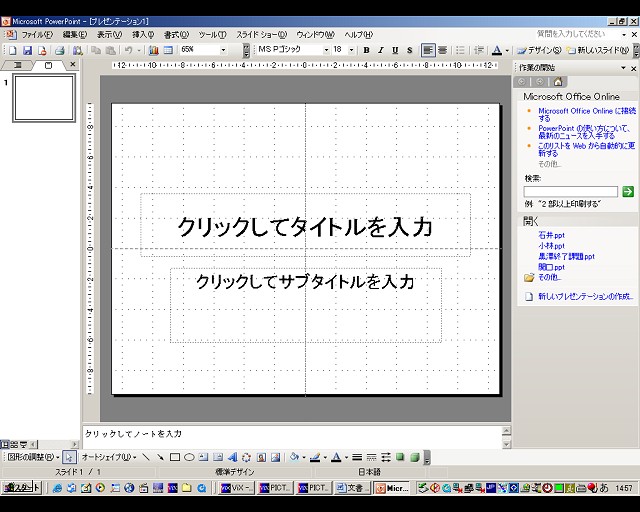The image size is (640, 512).
Task: Toggle Italic formatting
Action: pyautogui.click(x=381, y=50)
